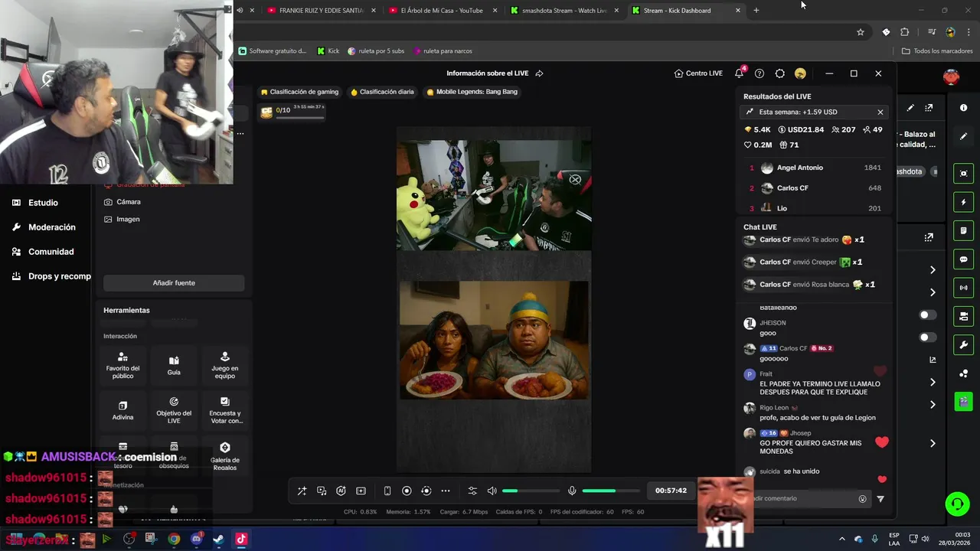
Task: Open Clasificación diaria
Action: 382,92
